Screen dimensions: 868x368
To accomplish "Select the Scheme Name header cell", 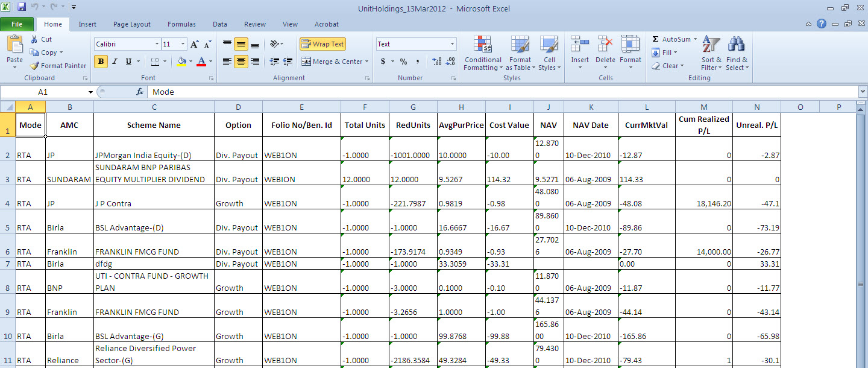I will (154, 125).
